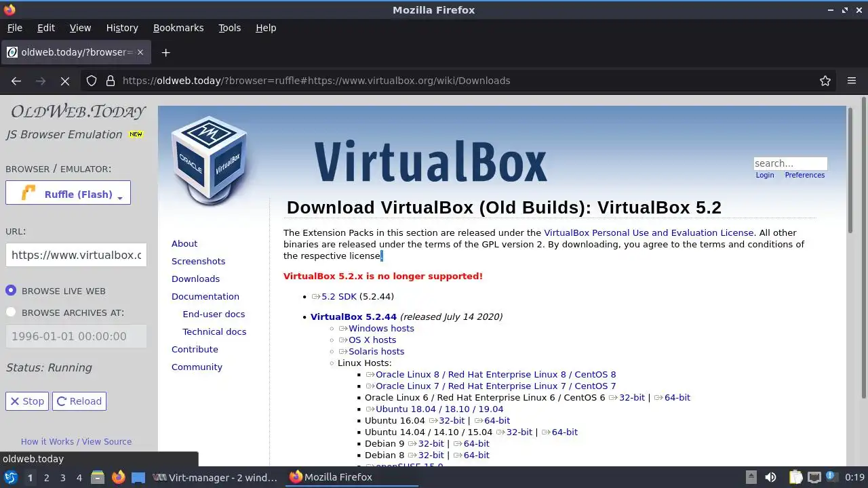Click the Documentation sidebar link
868x488 pixels.
(205, 296)
